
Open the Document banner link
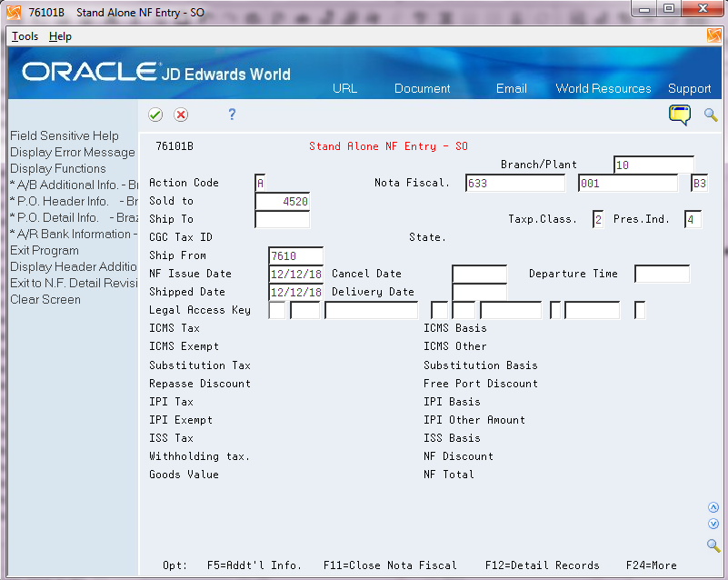point(422,88)
